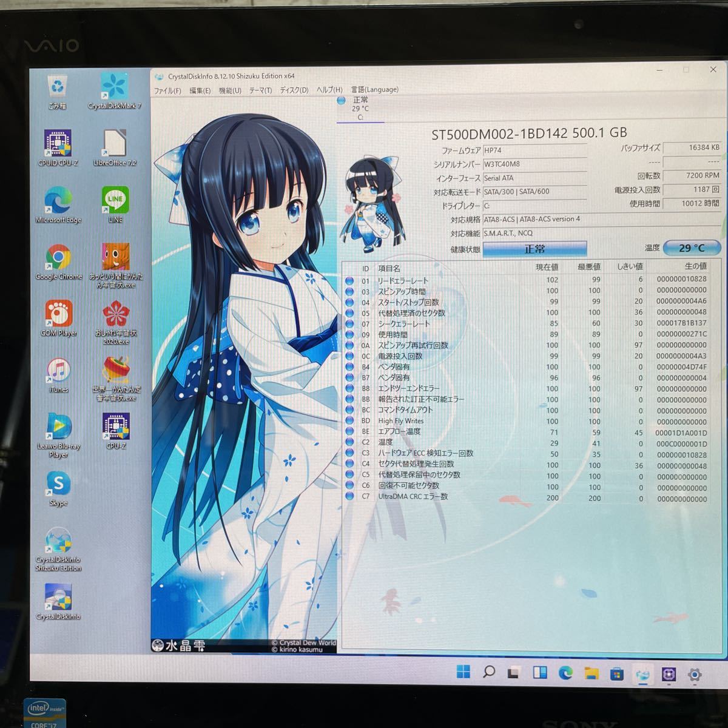
Task: Click the transfer mode field SATA/300 | SATA/600
Action: (535, 192)
